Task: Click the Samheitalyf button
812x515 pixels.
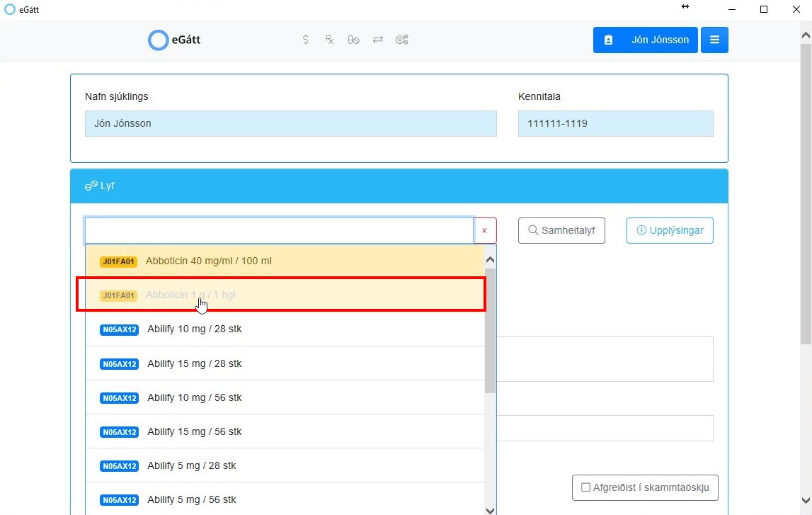Action: click(x=561, y=230)
